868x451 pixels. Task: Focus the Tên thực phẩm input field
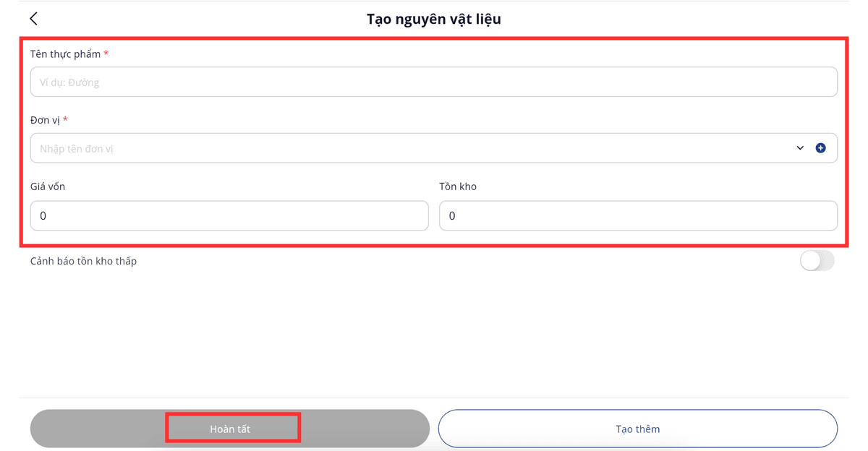(x=434, y=82)
